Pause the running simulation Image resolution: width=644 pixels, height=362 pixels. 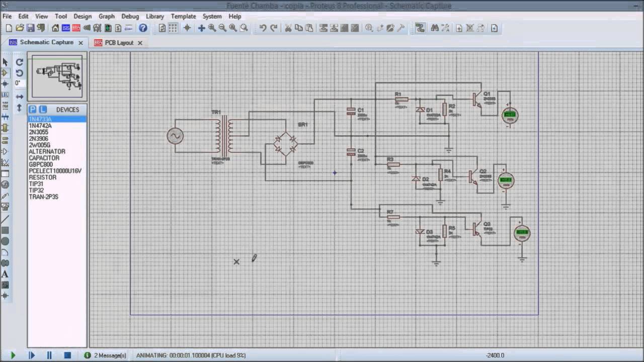point(49,355)
